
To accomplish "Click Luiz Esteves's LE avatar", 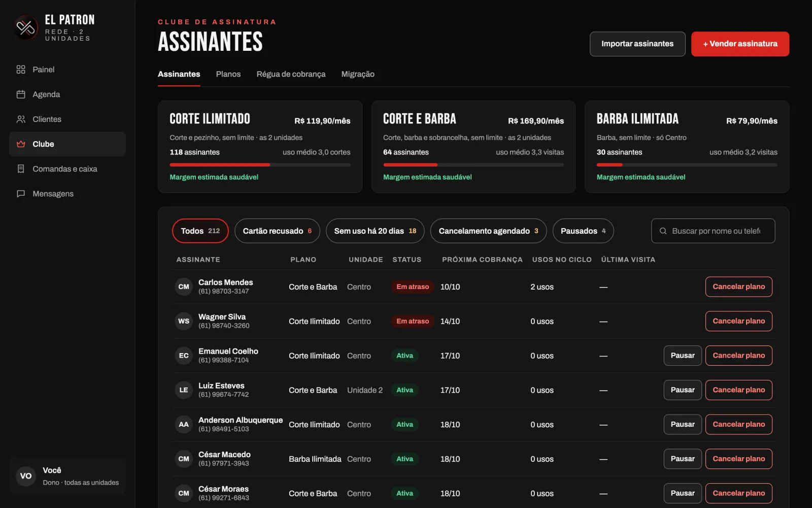I will click(x=184, y=390).
